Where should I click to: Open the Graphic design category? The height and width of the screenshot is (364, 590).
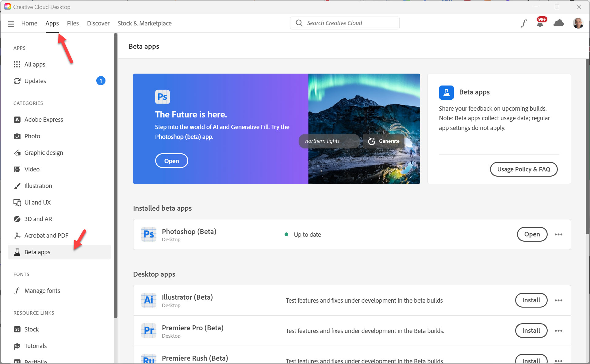44,152
